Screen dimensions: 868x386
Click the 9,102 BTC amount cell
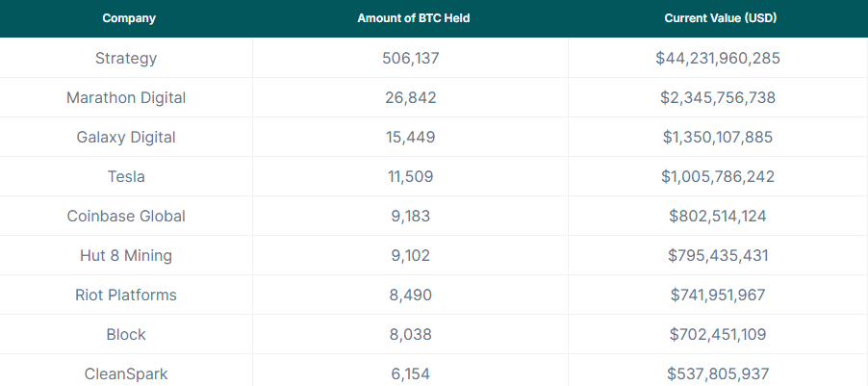pyautogui.click(x=411, y=255)
